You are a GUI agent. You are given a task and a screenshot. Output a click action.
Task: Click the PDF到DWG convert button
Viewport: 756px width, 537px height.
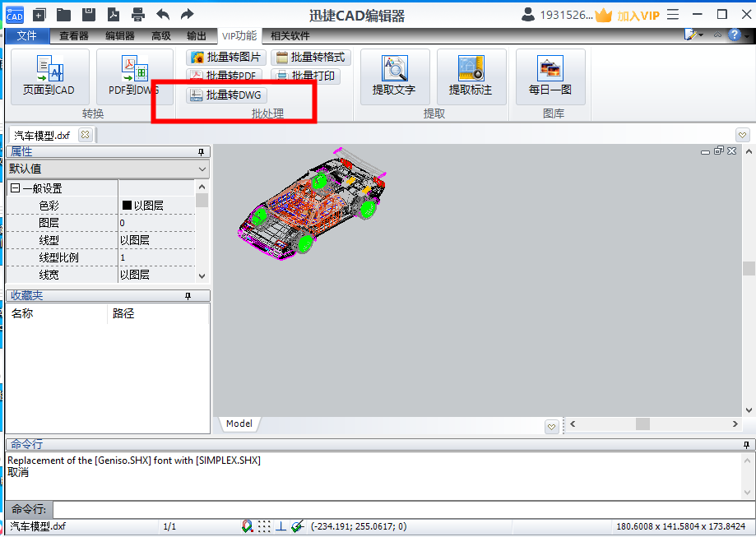(x=135, y=76)
